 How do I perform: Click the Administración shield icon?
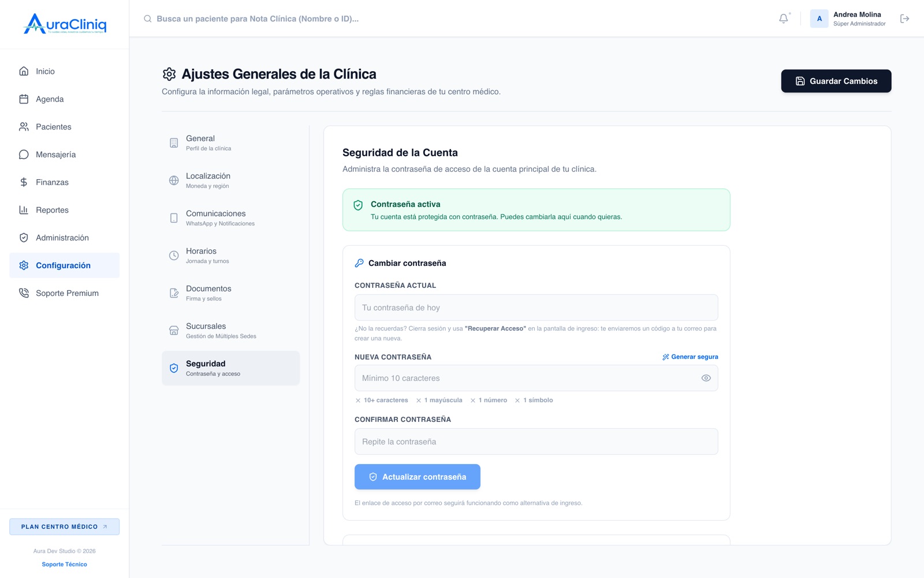[x=24, y=238]
